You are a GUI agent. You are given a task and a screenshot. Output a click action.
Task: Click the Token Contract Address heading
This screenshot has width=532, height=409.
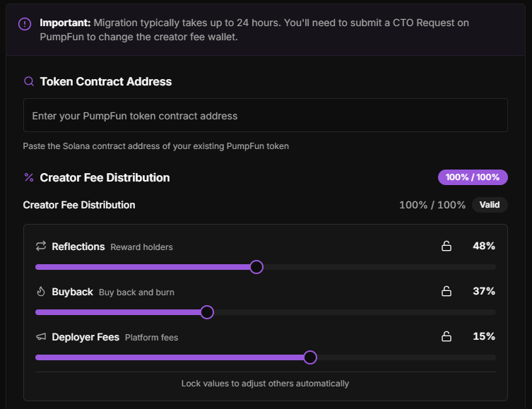[106, 81]
